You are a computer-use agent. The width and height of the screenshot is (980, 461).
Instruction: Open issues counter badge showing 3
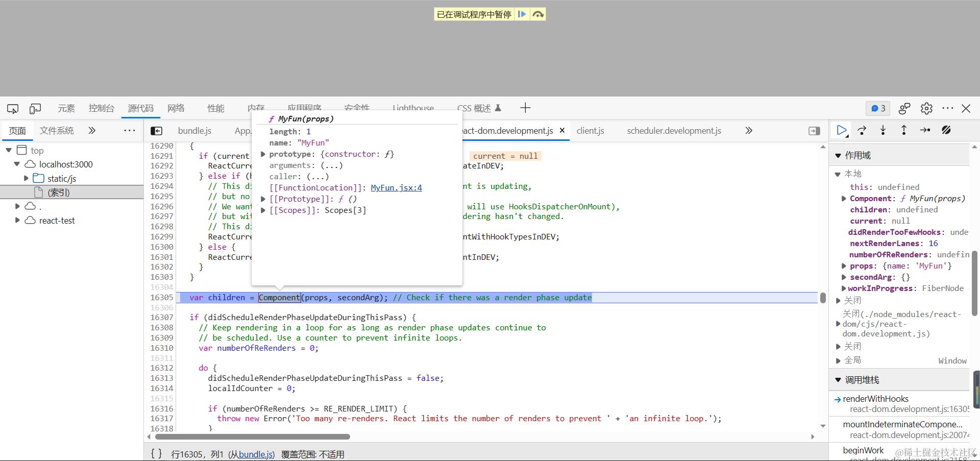pos(878,108)
